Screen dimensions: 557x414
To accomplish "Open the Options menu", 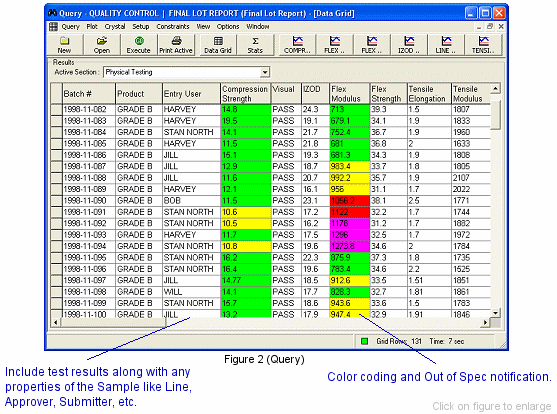I will click(x=228, y=27).
